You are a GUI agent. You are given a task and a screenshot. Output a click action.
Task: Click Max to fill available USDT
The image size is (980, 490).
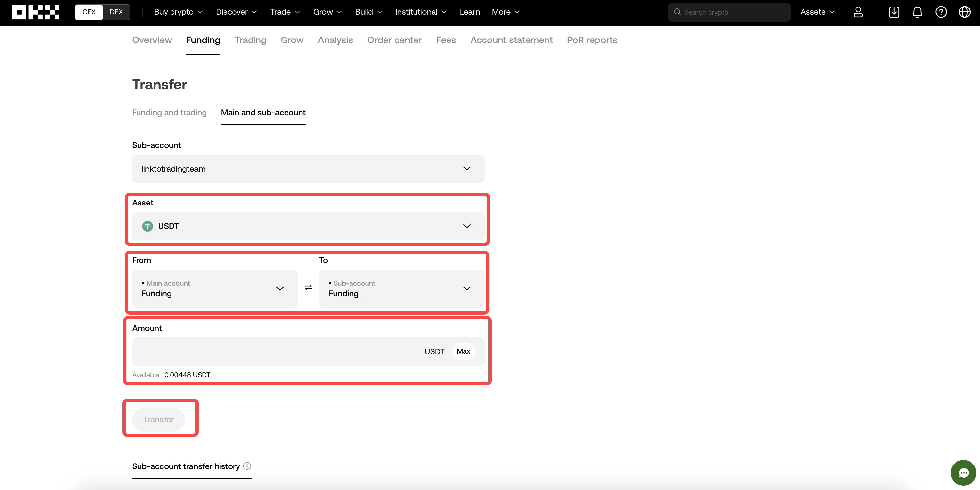click(463, 351)
